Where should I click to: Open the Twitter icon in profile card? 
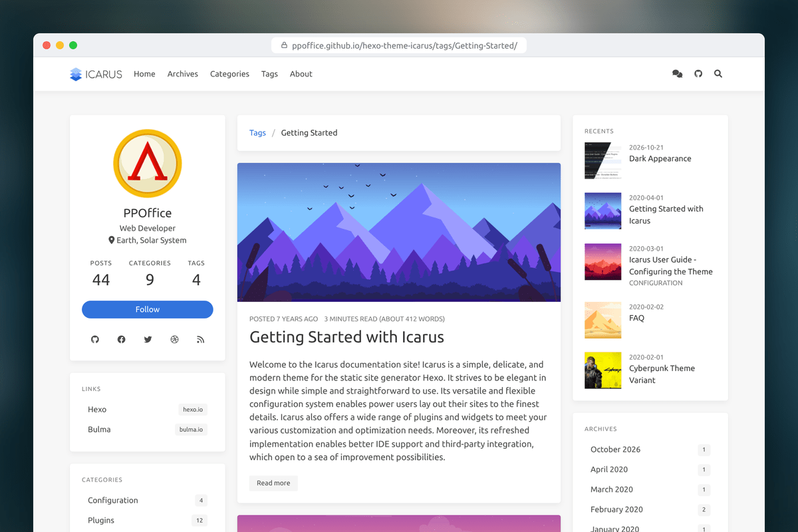tap(148, 340)
